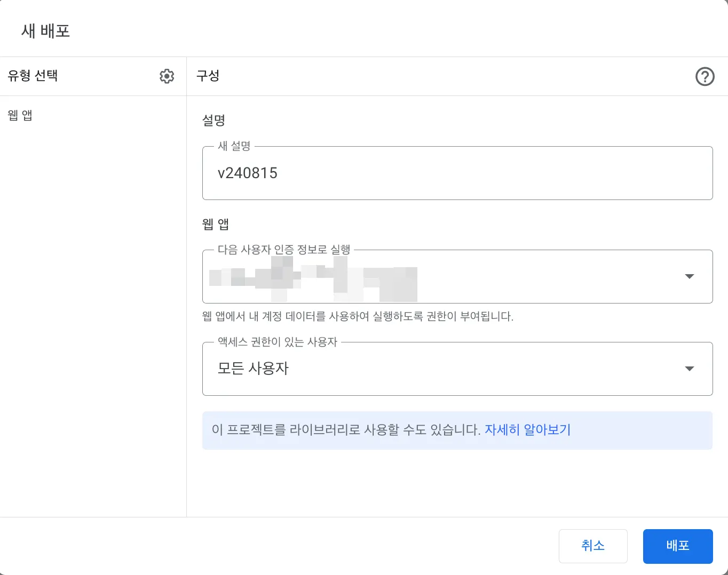Click the 액세스 권한이 있는 사용자 field label
Screen dimensions: 728x575
click(x=278, y=342)
